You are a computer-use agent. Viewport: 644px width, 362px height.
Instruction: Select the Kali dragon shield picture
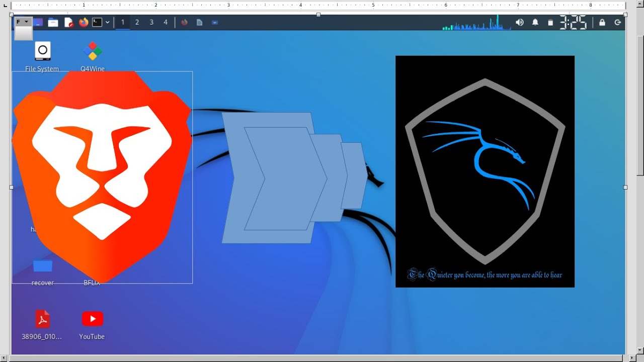click(x=485, y=171)
